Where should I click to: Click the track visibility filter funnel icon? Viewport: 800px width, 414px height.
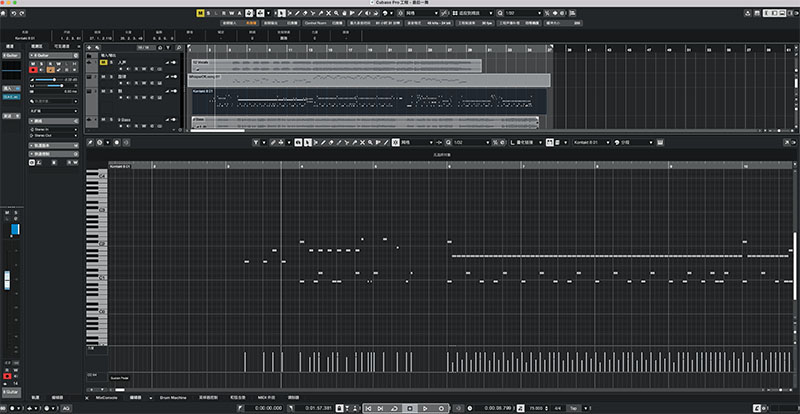[168, 47]
